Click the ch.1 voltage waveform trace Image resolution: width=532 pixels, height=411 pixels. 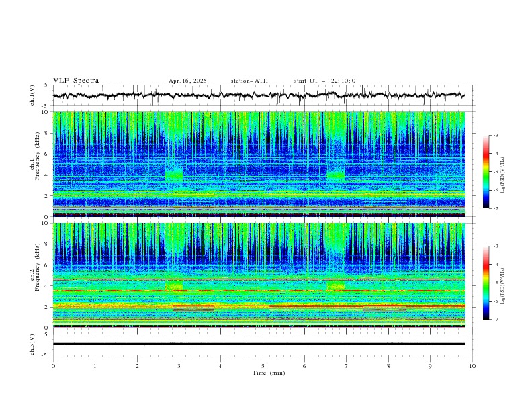tap(259, 95)
